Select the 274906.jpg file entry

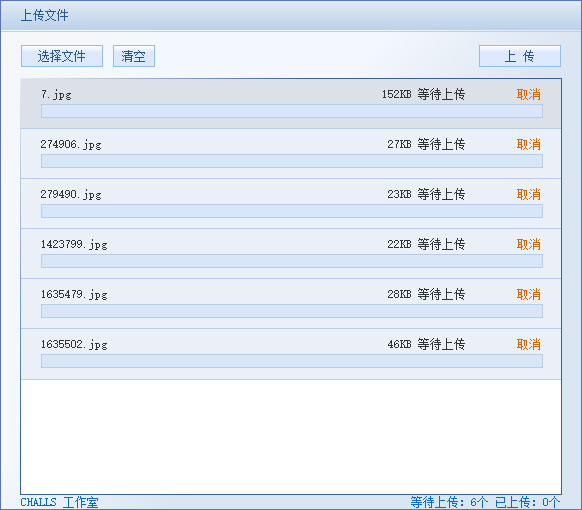(291, 154)
